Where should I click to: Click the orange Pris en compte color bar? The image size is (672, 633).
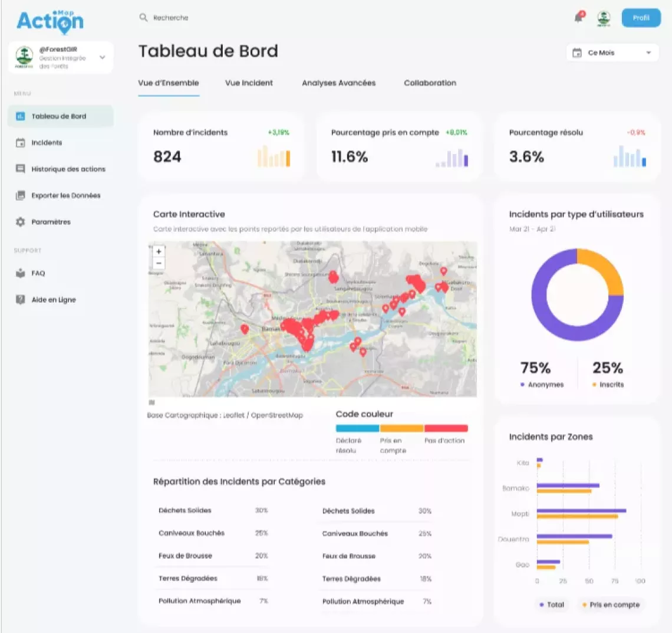(x=401, y=428)
